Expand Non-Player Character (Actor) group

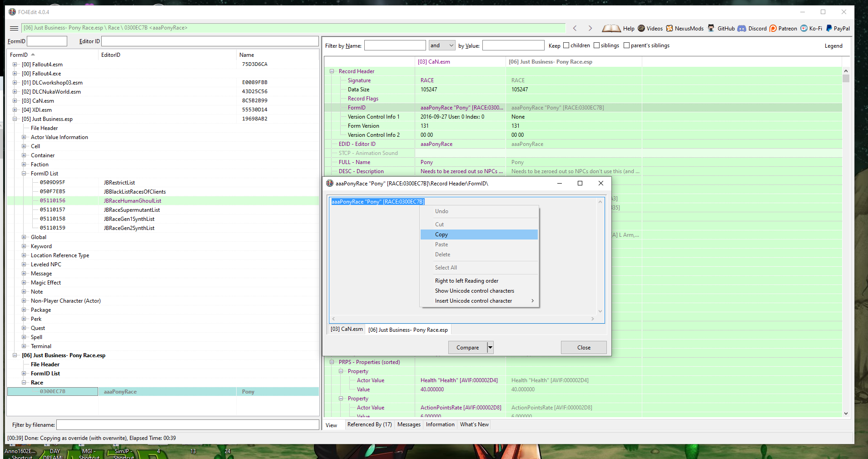pos(24,301)
